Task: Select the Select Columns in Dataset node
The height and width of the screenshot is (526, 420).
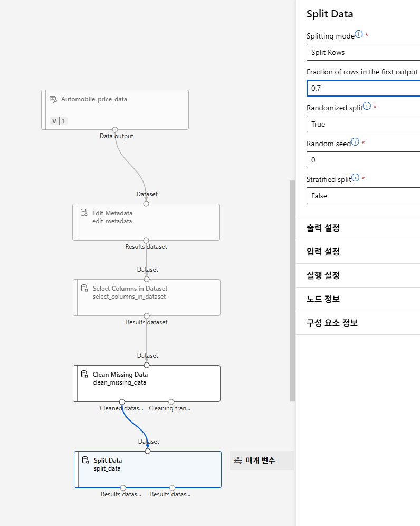Action: coord(147,298)
